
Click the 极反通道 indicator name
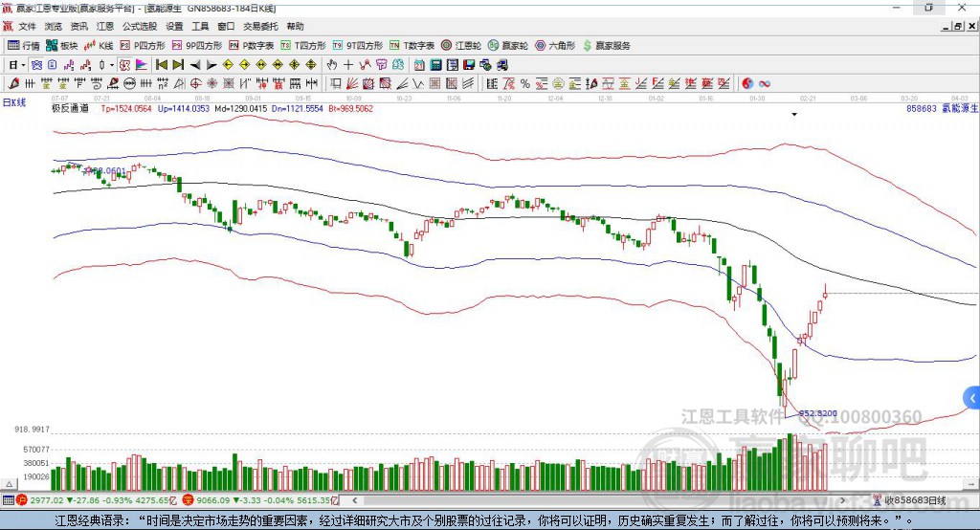[70, 108]
